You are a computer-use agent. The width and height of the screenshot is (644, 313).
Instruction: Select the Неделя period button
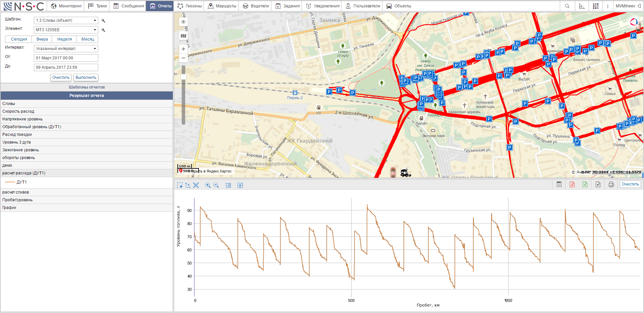(64, 39)
